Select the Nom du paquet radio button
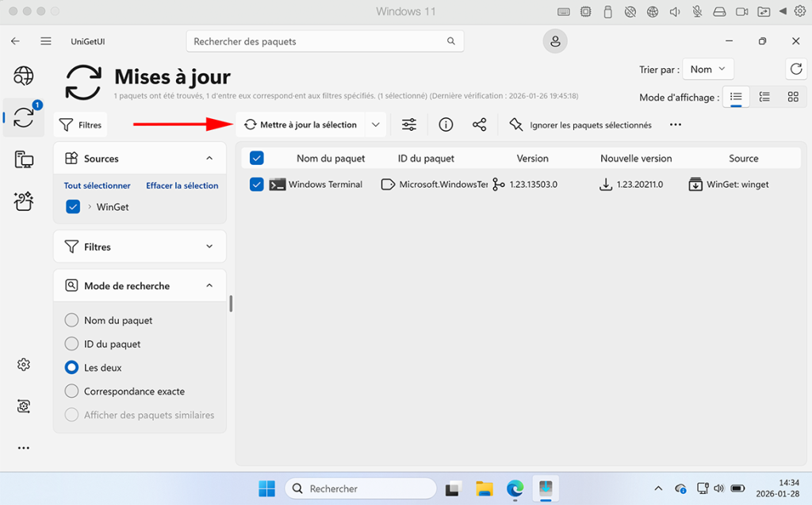The image size is (812, 505). 71,320
